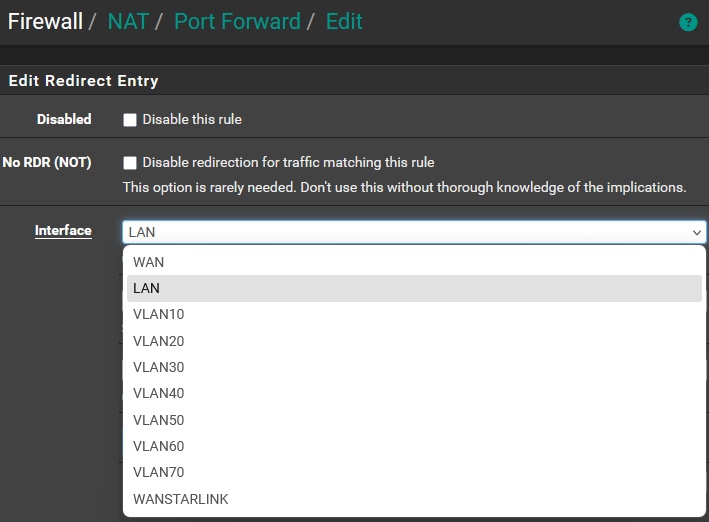Click the Edit breadcrumb item

344,21
